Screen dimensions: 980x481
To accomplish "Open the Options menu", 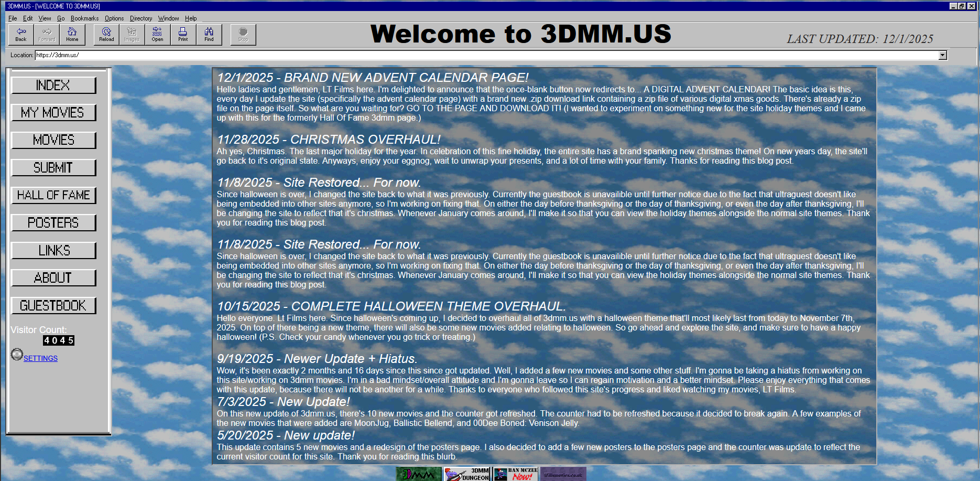I will coord(114,18).
